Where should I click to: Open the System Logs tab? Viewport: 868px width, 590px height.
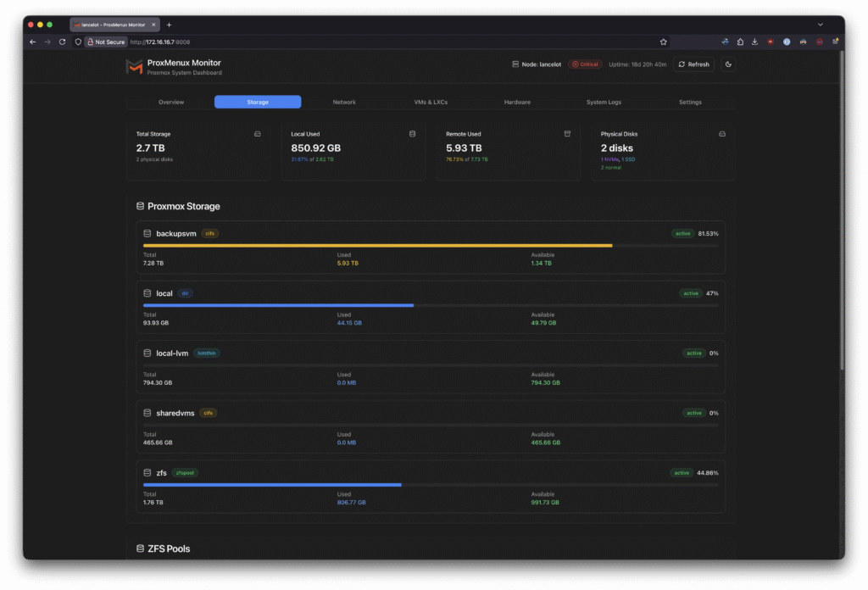[604, 102]
